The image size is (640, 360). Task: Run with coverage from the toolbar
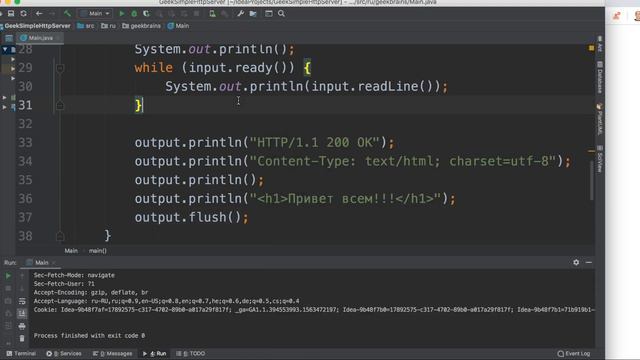click(147, 13)
